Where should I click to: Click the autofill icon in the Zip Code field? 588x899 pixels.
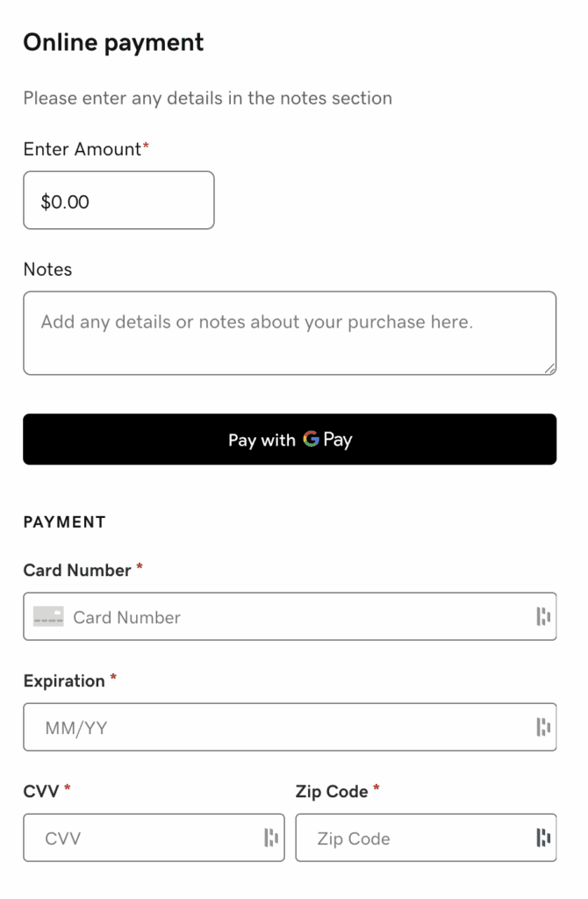pyautogui.click(x=541, y=838)
